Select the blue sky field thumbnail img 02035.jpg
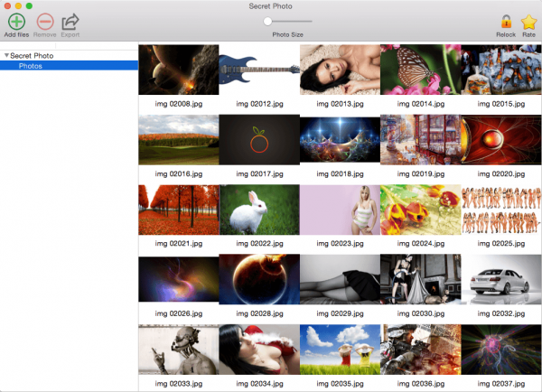The height and width of the screenshot is (392, 542). [x=341, y=350]
